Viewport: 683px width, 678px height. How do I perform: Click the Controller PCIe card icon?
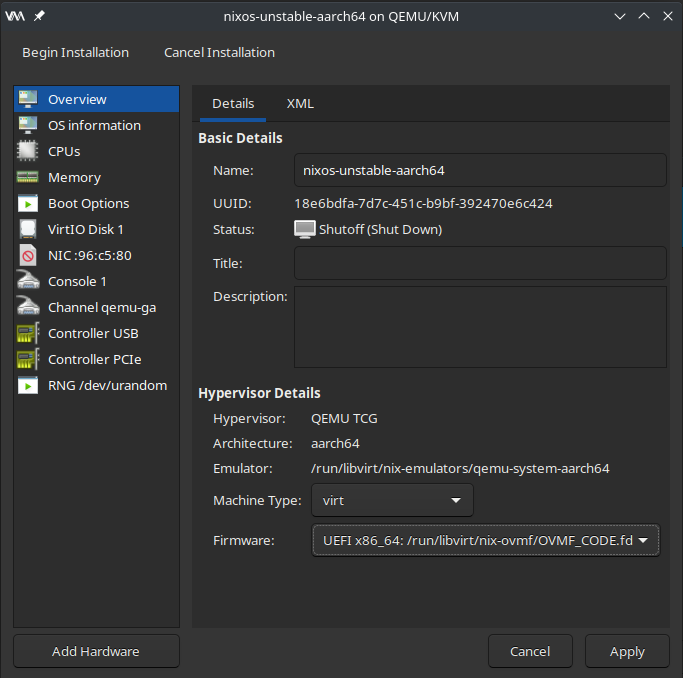coord(28,359)
